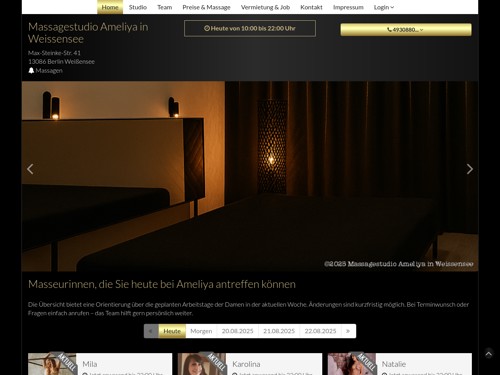Viewport: 500px width, 375px height.
Task: Open Karolina's profile photo
Action: [x=202, y=364]
